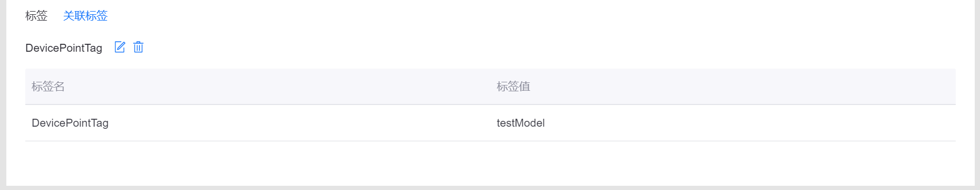This screenshot has width=980, height=190.
Task: Sort the table by 标签名
Action: (48, 87)
